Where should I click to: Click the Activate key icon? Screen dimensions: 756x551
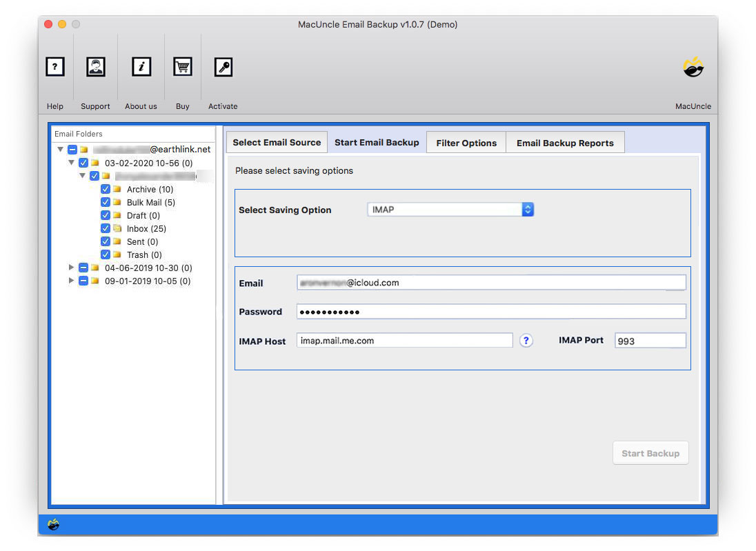tap(223, 66)
